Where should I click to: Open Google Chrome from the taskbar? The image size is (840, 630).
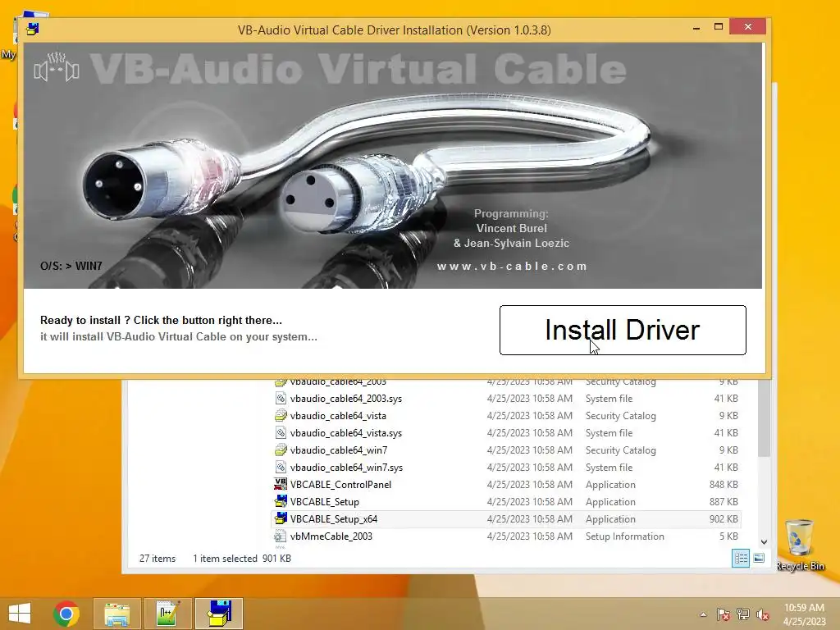(x=66, y=614)
